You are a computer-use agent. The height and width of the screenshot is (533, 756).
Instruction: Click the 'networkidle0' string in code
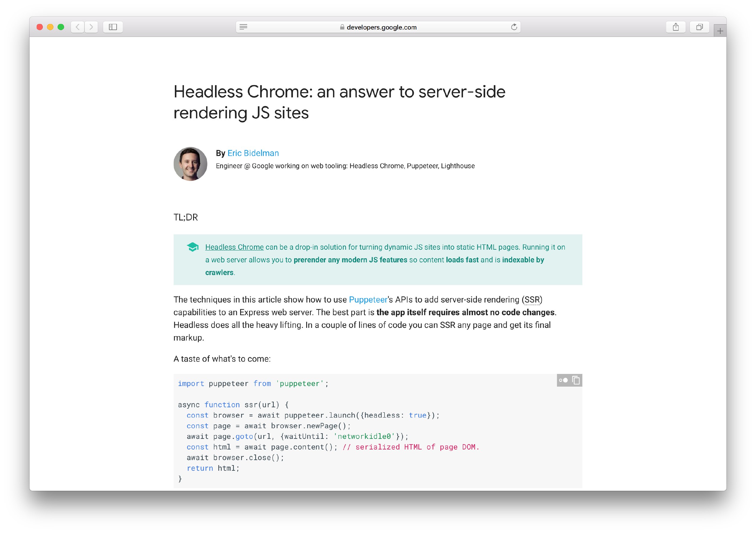(364, 436)
